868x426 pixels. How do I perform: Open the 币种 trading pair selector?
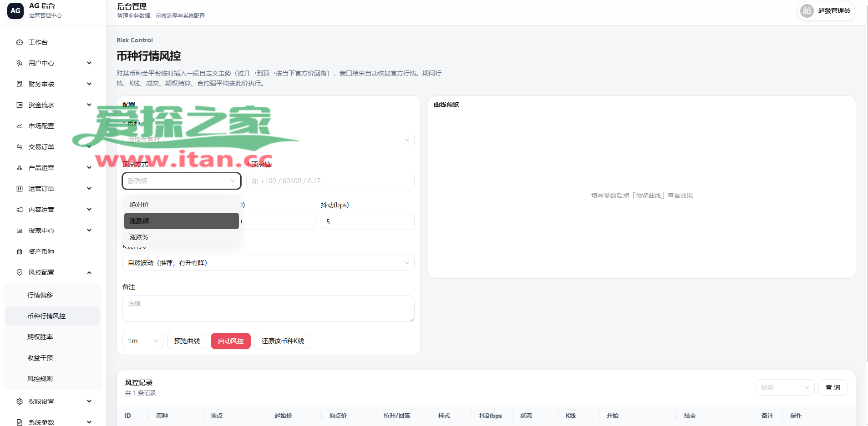pyautogui.click(x=269, y=140)
